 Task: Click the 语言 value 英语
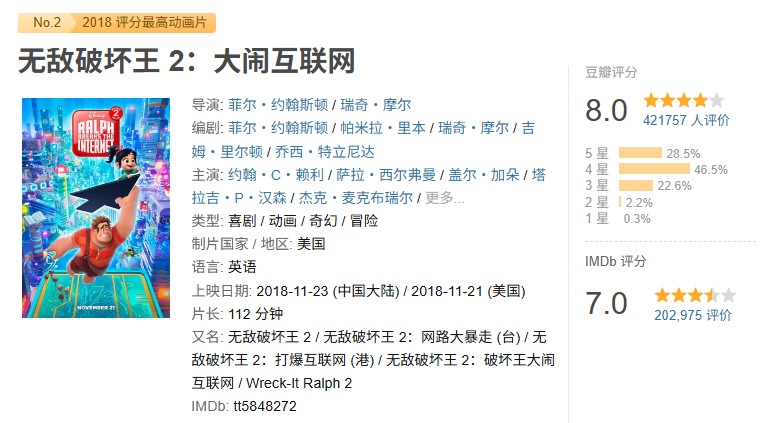(x=242, y=267)
